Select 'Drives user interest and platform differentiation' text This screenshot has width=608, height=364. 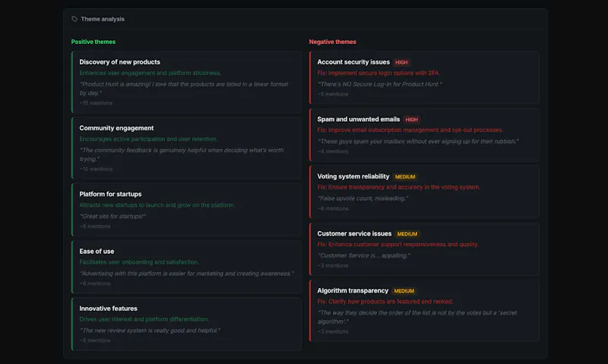click(144, 319)
